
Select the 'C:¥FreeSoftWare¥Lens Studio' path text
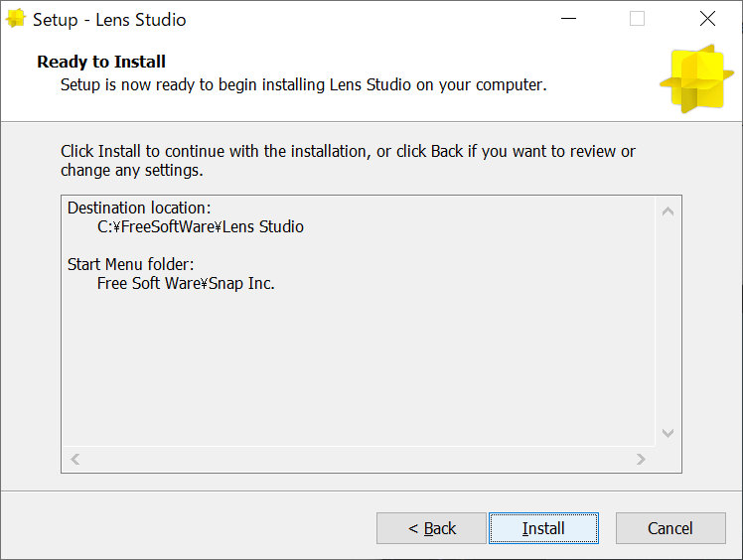coord(201,226)
